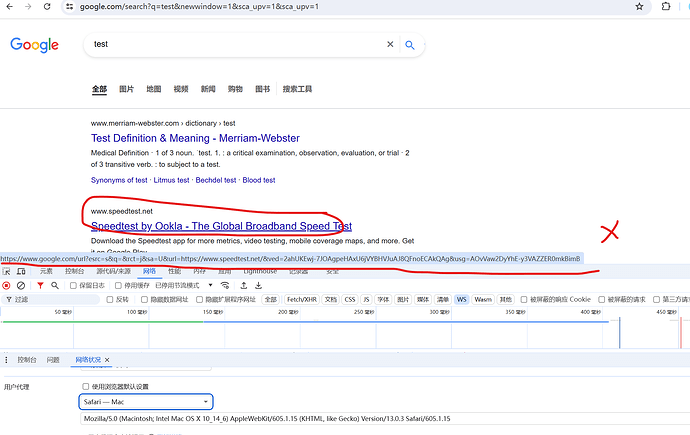The image size is (690, 435).
Task: Switch to the 元素 DevTools tab
Action: 46,271
